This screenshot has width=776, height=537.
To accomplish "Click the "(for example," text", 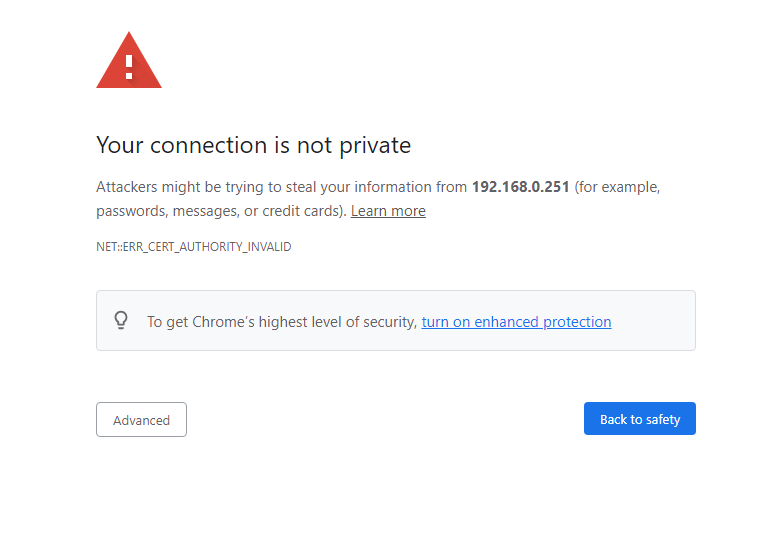I will point(617,187).
